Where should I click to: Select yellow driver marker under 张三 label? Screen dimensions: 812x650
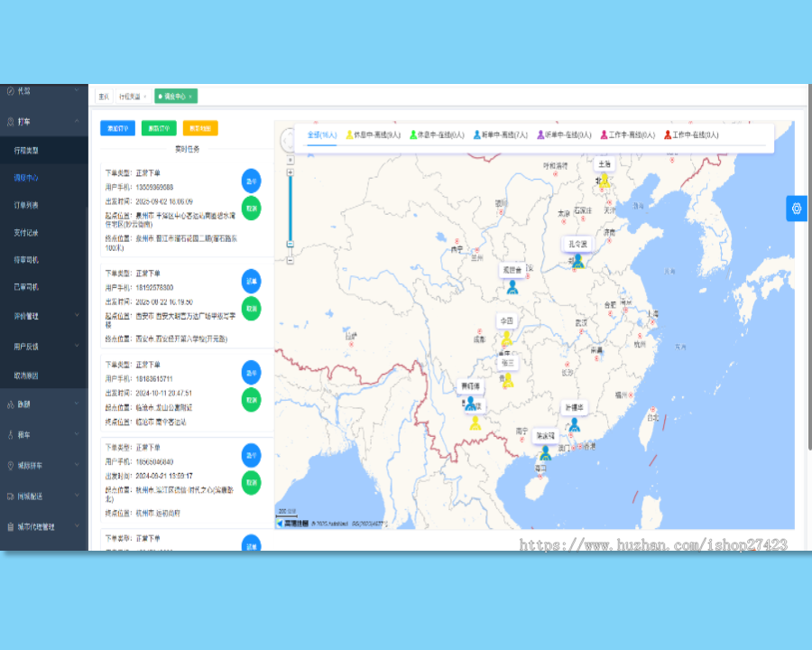tap(508, 380)
